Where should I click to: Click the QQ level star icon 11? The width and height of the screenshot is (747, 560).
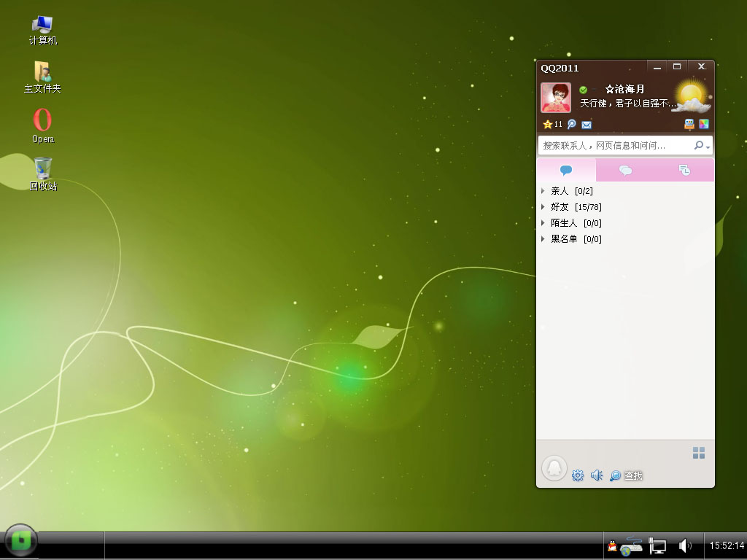553,124
